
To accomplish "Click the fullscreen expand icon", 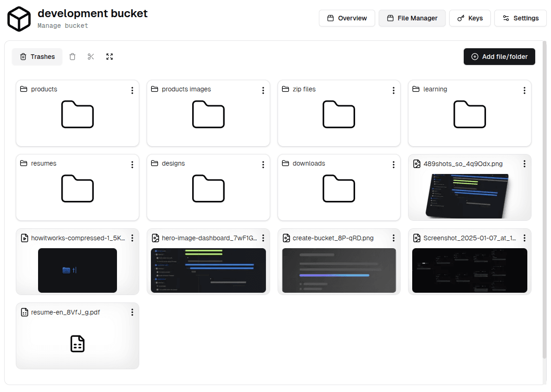I will (110, 57).
